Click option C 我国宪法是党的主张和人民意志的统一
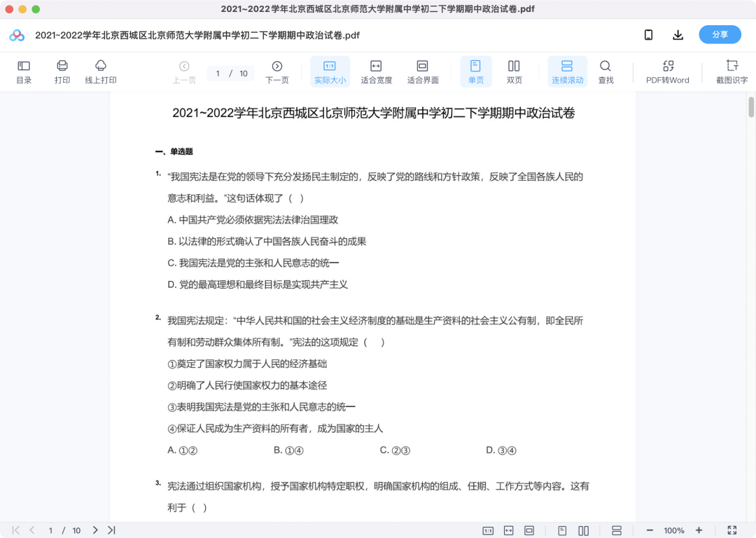 coord(253,263)
